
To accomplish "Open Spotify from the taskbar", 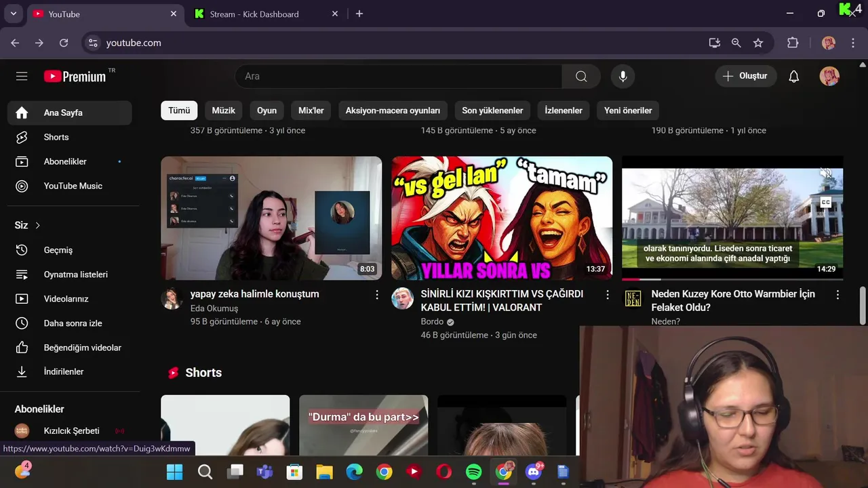I will coord(473,472).
